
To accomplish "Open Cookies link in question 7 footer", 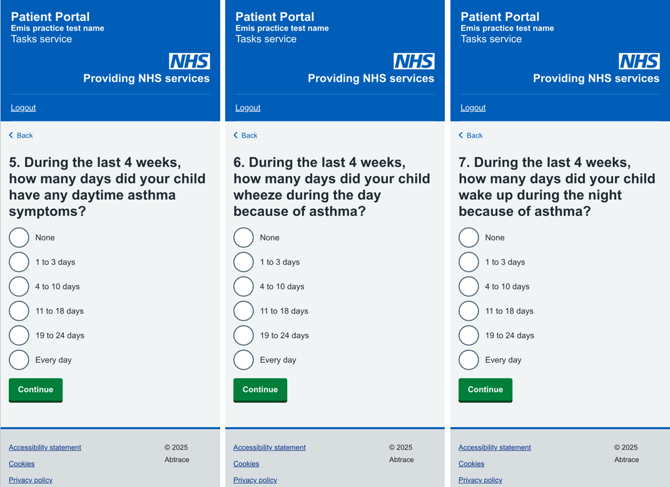I will point(471,464).
